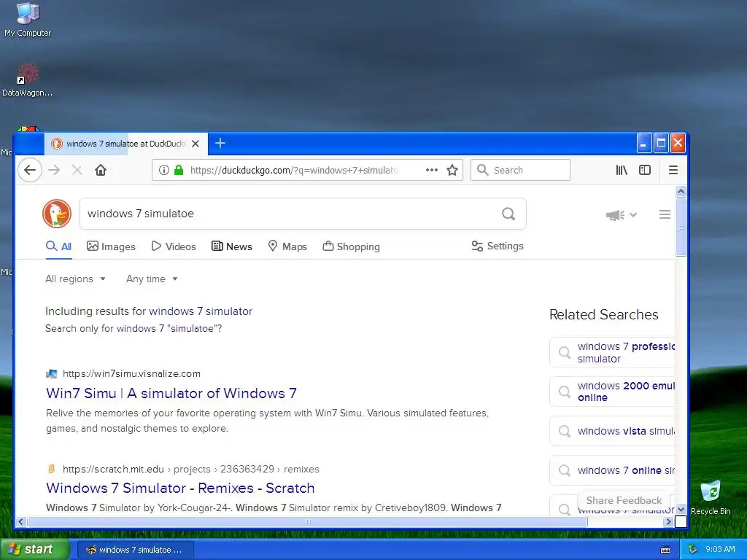747x560 pixels.
Task: Switch to News results tab
Action: [x=231, y=246]
